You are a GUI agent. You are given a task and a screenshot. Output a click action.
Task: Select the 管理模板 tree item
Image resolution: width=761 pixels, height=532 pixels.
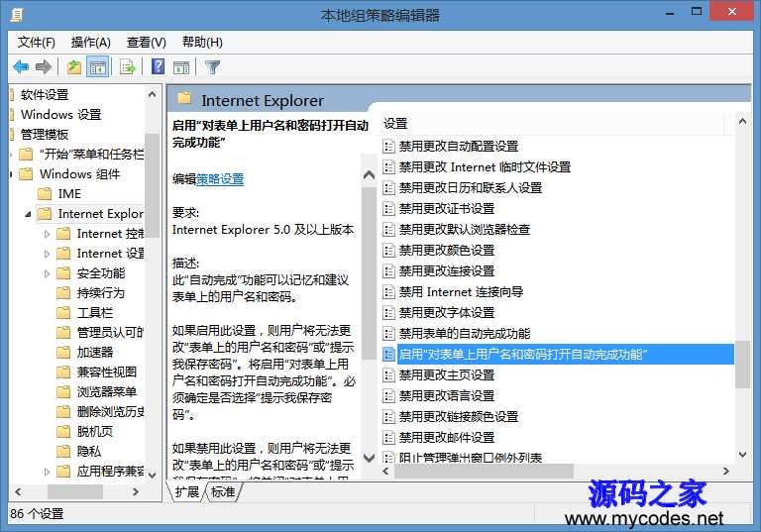pos(45,134)
